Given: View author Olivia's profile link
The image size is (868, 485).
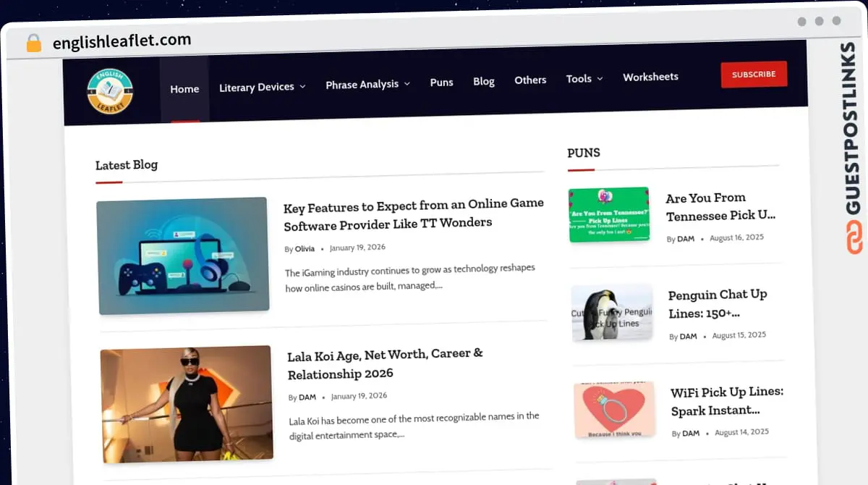Looking at the screenshot, I should point(305,248).
